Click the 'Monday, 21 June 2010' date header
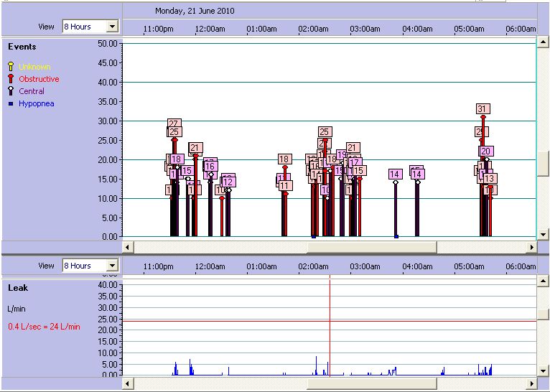The height and width of the screenshot is (392, 550). pyautogui.click(x=195, y=11)
